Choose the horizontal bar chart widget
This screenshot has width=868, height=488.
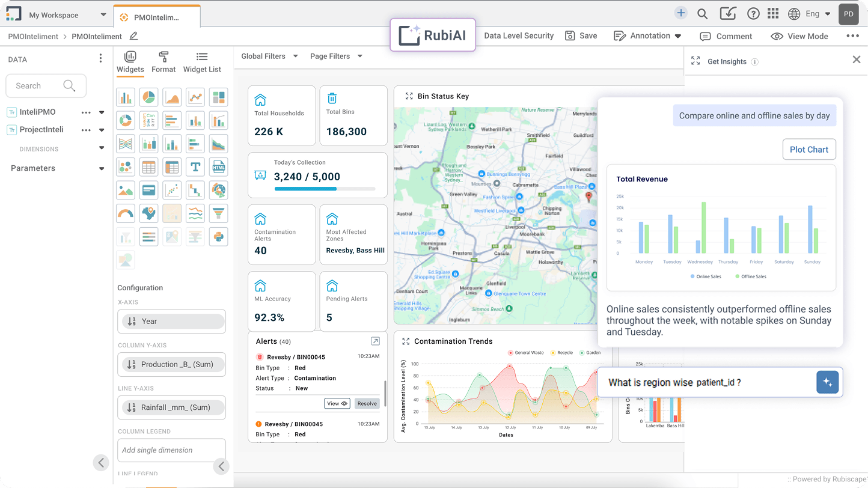point(172,120)
